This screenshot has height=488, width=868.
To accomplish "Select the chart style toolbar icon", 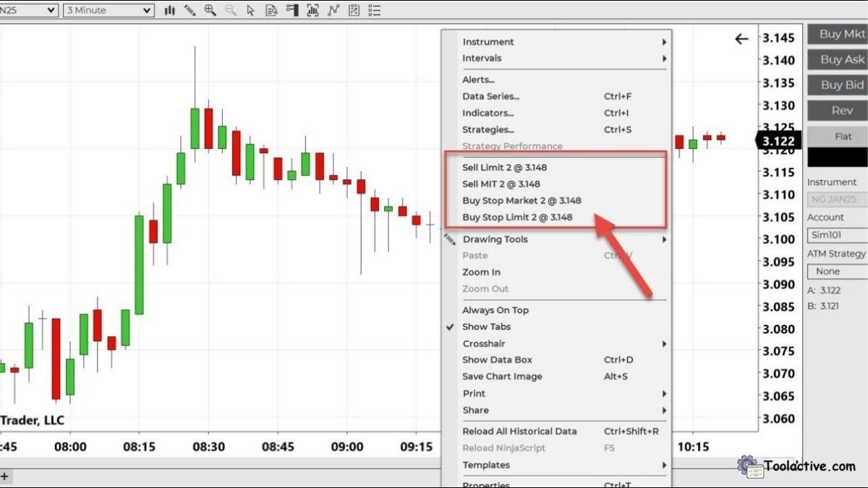I will [x=169, y=10].
